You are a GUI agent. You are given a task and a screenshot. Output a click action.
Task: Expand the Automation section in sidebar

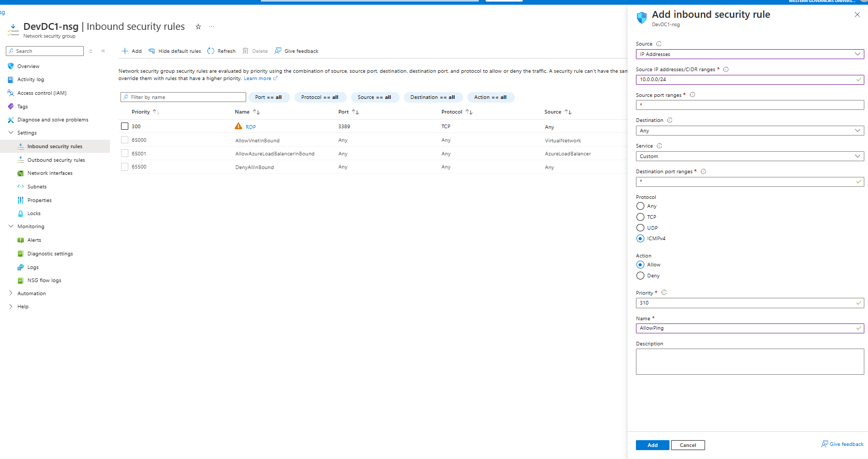pos(10,294)
